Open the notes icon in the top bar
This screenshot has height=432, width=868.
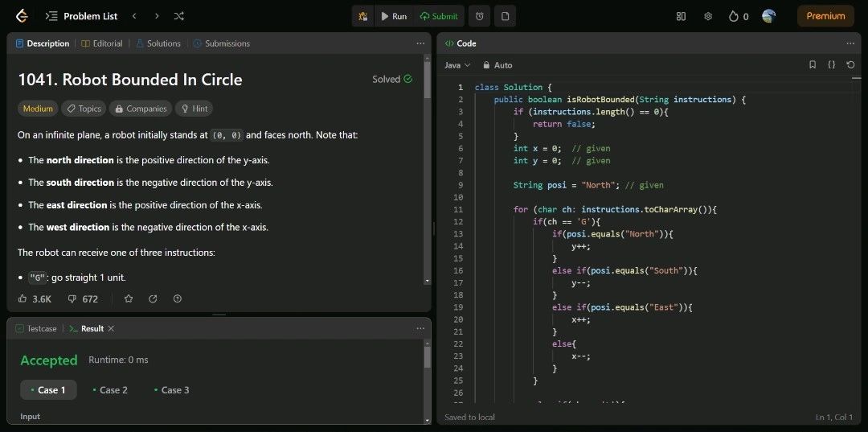[505, 16]
